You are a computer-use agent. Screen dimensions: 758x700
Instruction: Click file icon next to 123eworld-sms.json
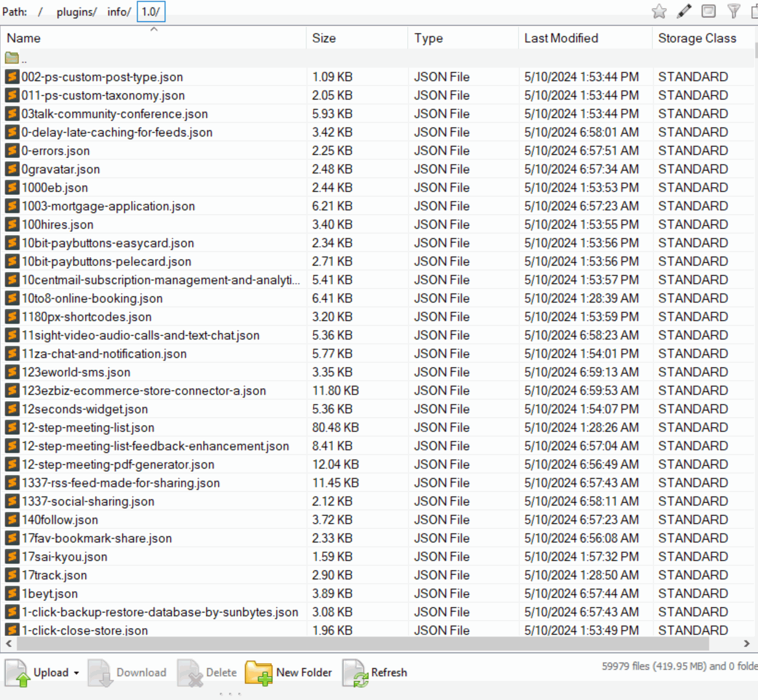(x=12, y=372)
